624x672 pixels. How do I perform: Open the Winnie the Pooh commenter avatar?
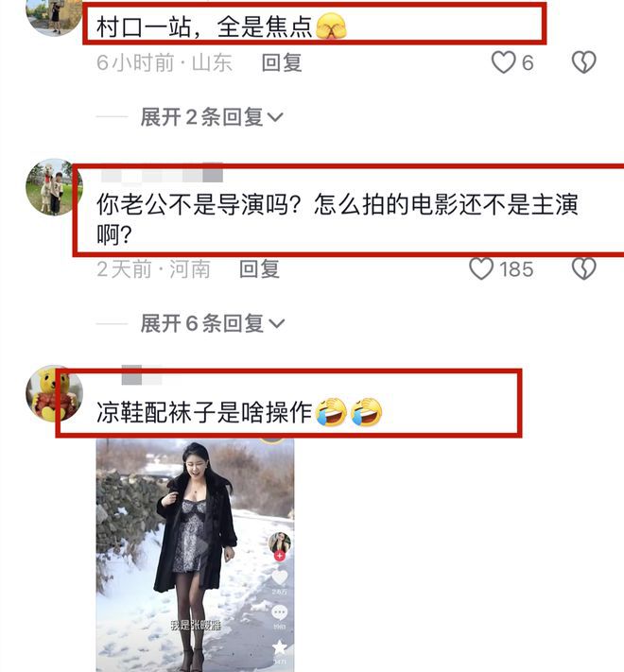point(53,394)
